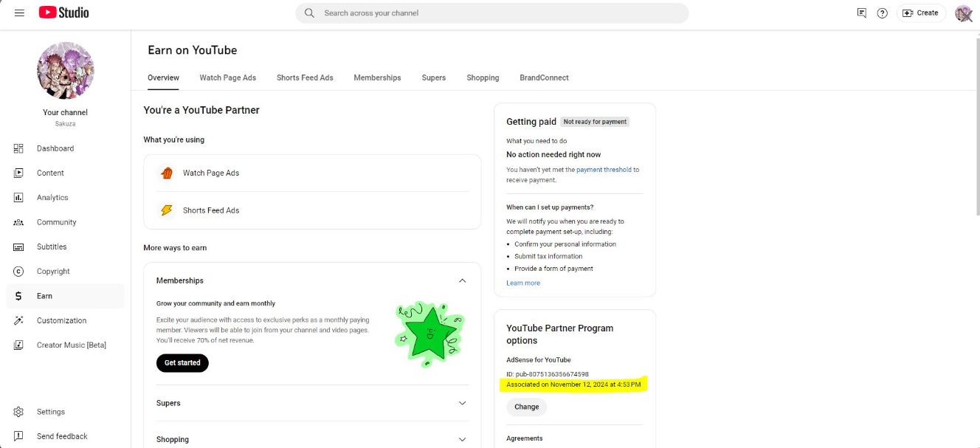Click the Change AdSense button

[527, 407]
